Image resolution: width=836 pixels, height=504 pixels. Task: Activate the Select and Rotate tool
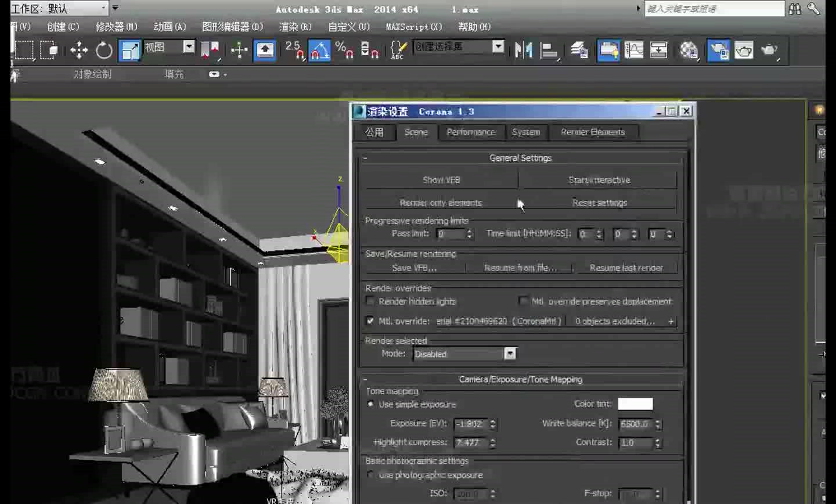104,50
